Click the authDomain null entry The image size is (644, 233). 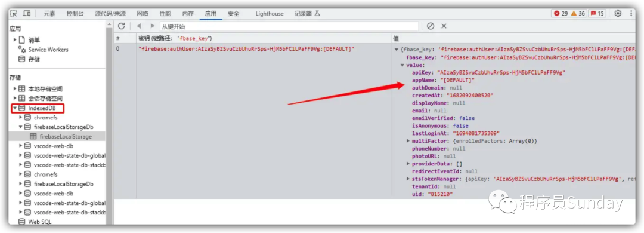tap(437, 88)
